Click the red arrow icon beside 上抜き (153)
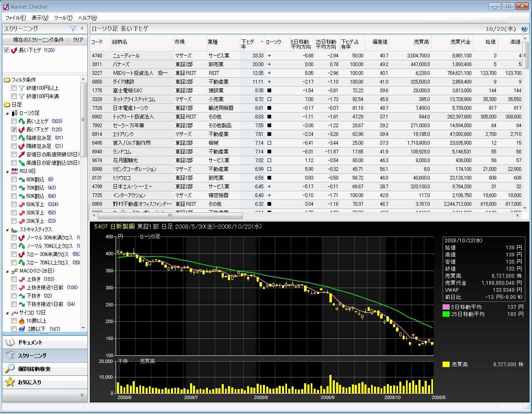The height and width of the screenshot is (414, 532). point(22,279)
